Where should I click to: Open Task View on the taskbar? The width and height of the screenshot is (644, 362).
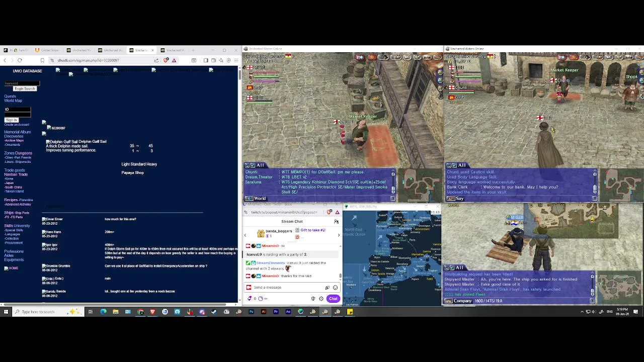point(90,312)
